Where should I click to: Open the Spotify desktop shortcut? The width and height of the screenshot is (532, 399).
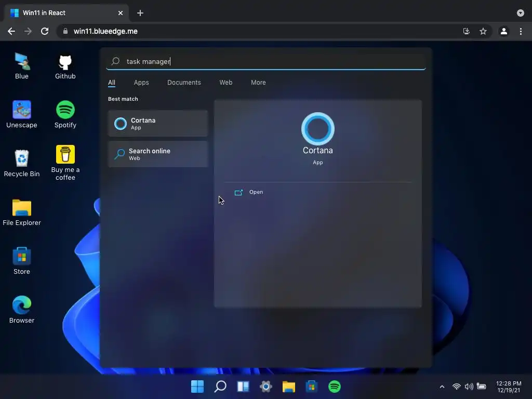click(x=65, y=114)
